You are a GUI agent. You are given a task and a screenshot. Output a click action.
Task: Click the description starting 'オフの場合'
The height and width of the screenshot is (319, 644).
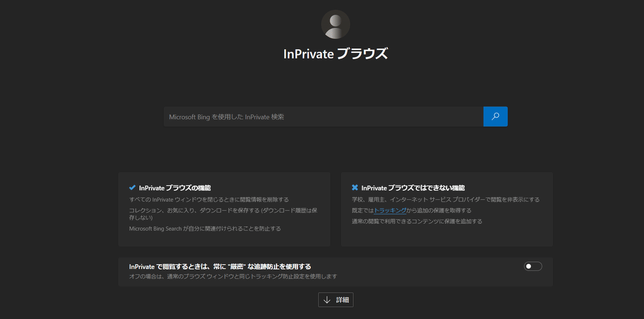tap(233, 277)
